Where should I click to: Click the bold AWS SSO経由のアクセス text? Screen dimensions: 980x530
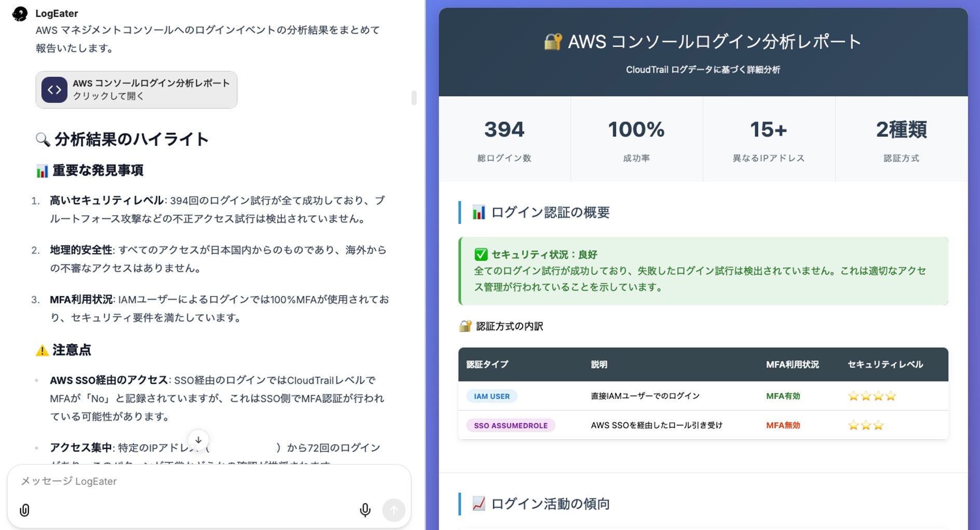click(x=109, y=380)
